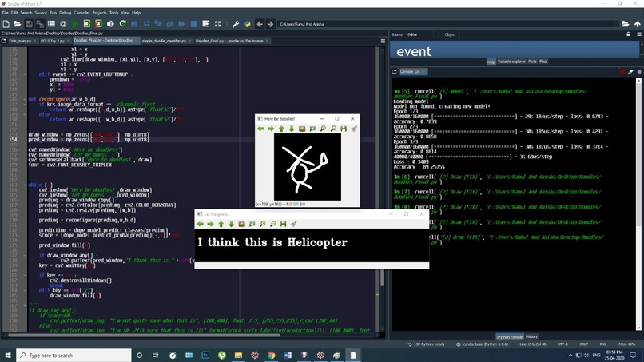Stop debugging square icon
Image resolution: width=644 pixels, height=362 pixels.
point(194,24)
